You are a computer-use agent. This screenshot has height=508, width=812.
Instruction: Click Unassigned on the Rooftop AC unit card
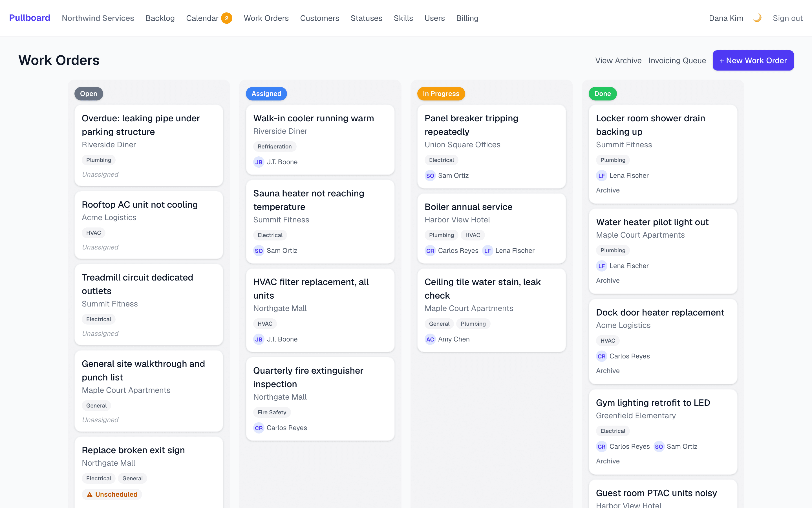point(100,247)
